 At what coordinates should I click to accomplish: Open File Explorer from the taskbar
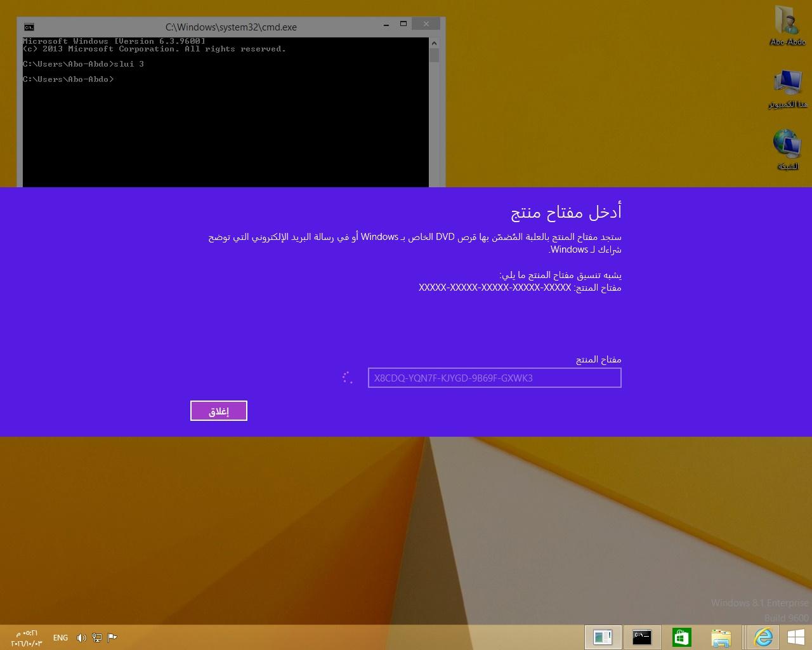(x=721, y=637)
